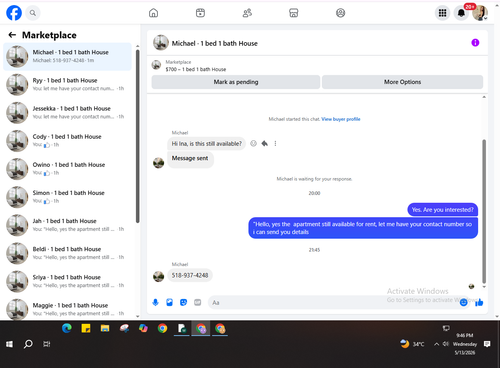This screenshot has height=368, width=500.
Task: Click the $700 listing thumbnail
Action: pos(156,65)
